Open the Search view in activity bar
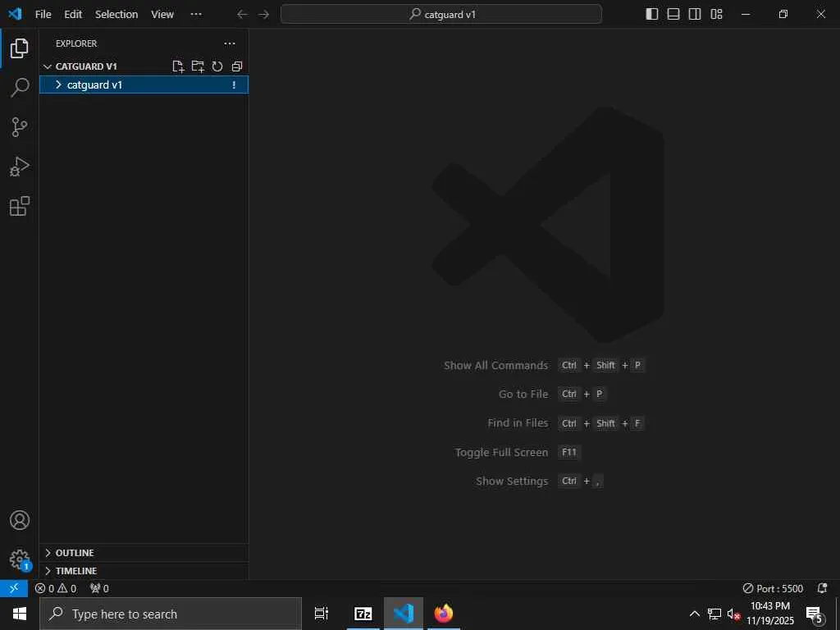 tap(20, 87)
